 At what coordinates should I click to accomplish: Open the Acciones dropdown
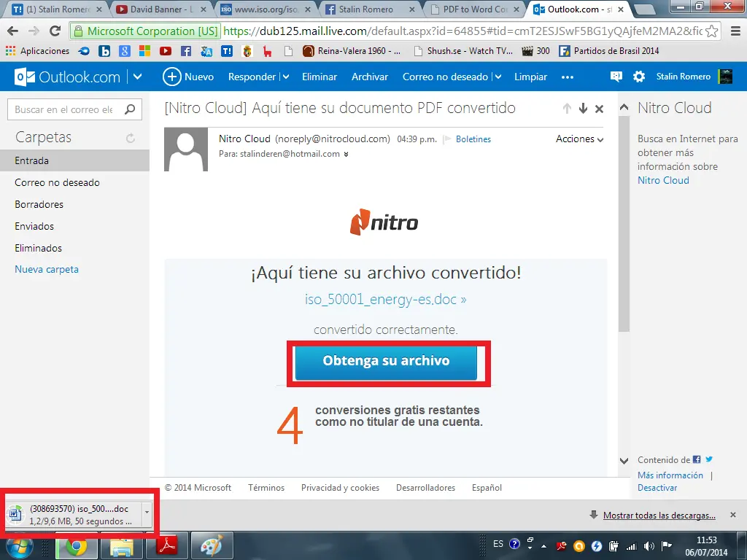(579, 139)
